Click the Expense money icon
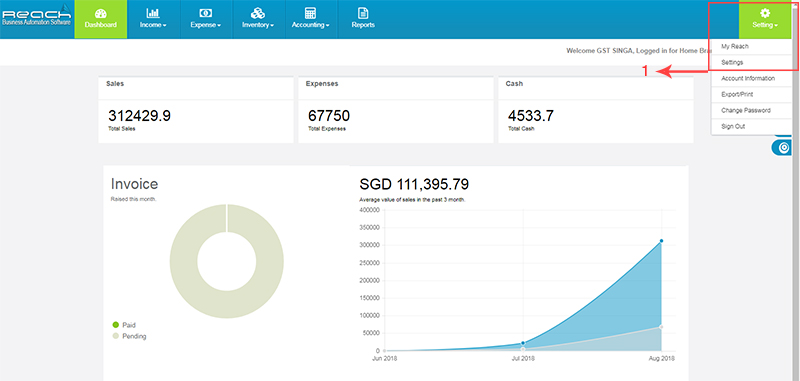This screenshot has width=800, height=381. [x=205, y=13]
